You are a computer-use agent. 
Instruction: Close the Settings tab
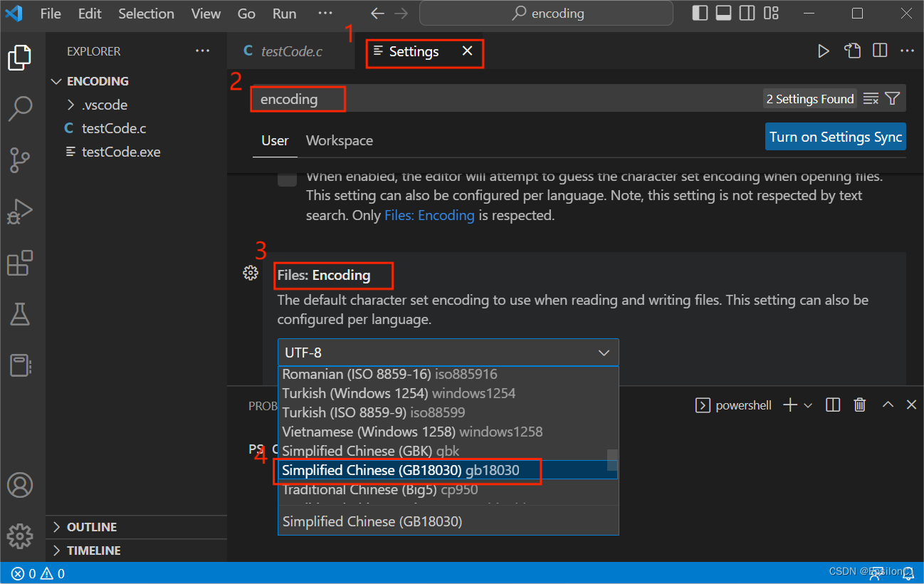(467, 51)
